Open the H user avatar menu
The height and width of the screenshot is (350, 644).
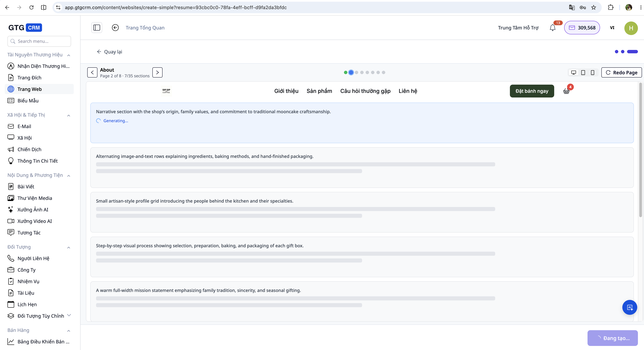pyautogui.click(x=631, y=28)
